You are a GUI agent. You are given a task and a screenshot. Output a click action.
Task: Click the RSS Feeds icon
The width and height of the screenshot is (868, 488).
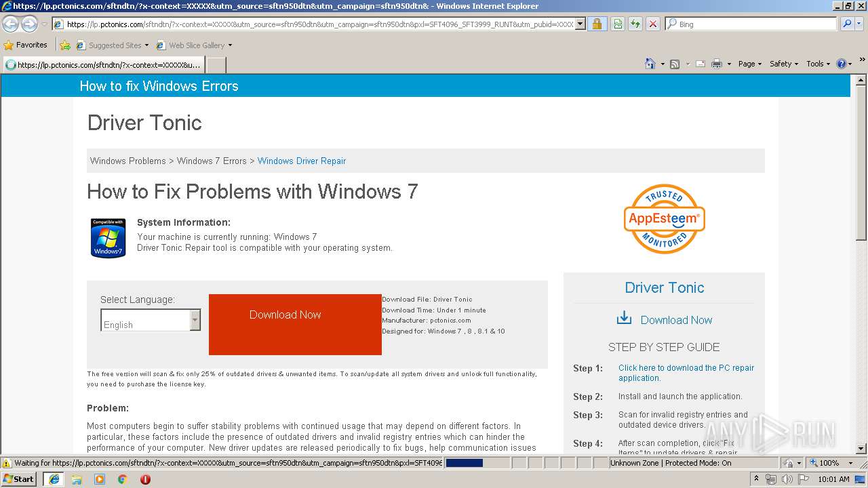click(675, 64)
